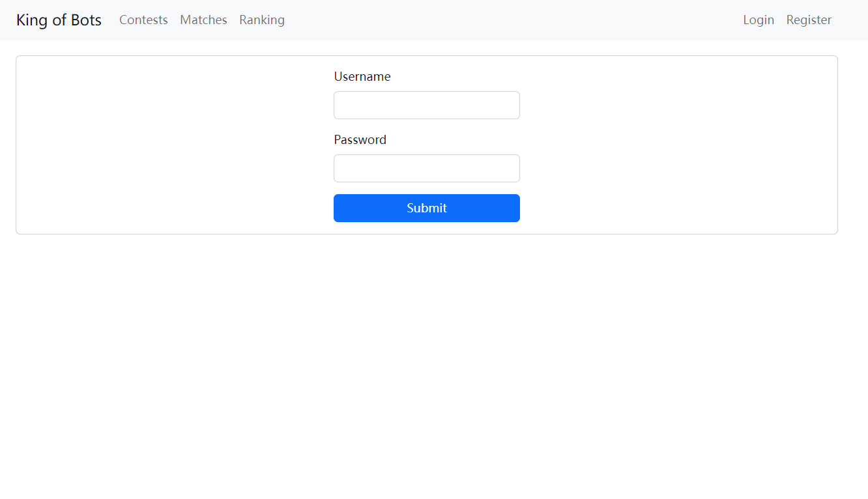Click inside the Password input field
868x499 pixels.
pos(426,168)
